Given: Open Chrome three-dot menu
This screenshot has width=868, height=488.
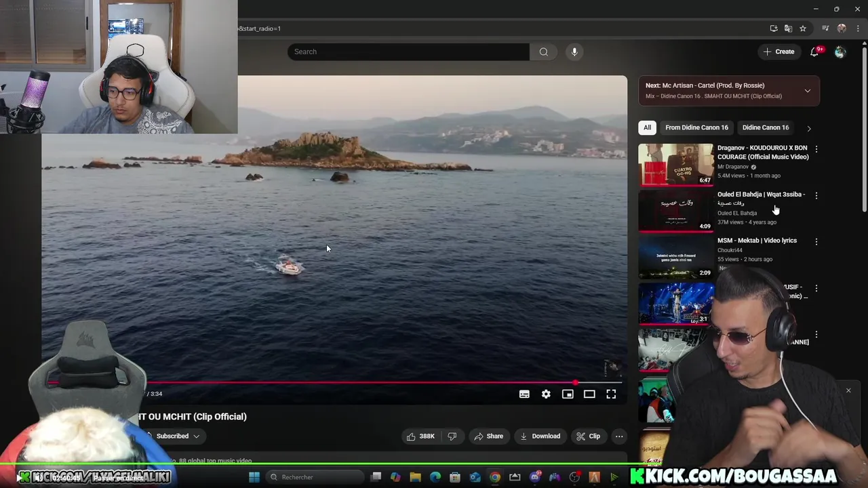Looking at the screenshot, I should tap(858, 28).
